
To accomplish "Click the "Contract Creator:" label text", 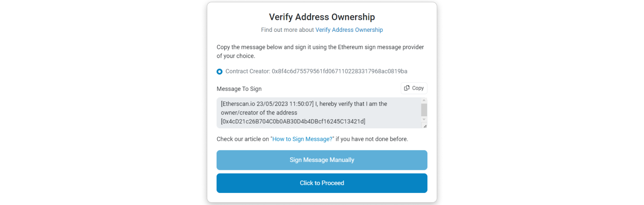I will tap(247, 71).
